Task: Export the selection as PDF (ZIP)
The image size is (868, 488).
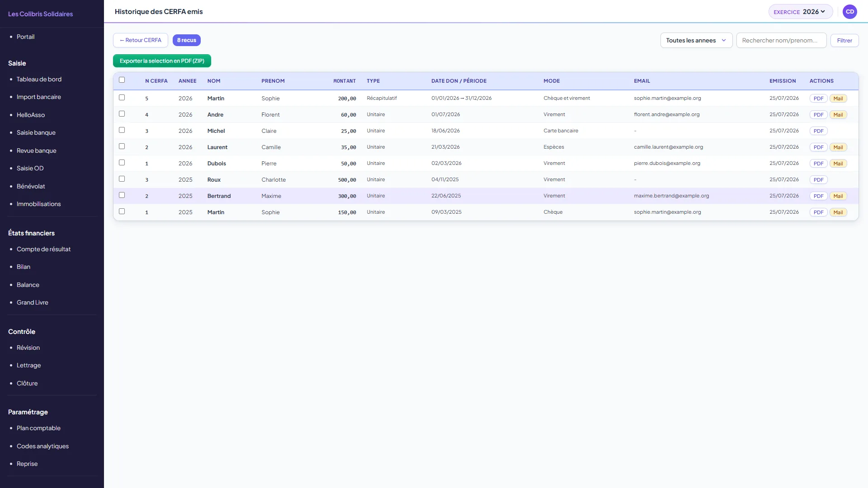Action: tap(162, 61)
